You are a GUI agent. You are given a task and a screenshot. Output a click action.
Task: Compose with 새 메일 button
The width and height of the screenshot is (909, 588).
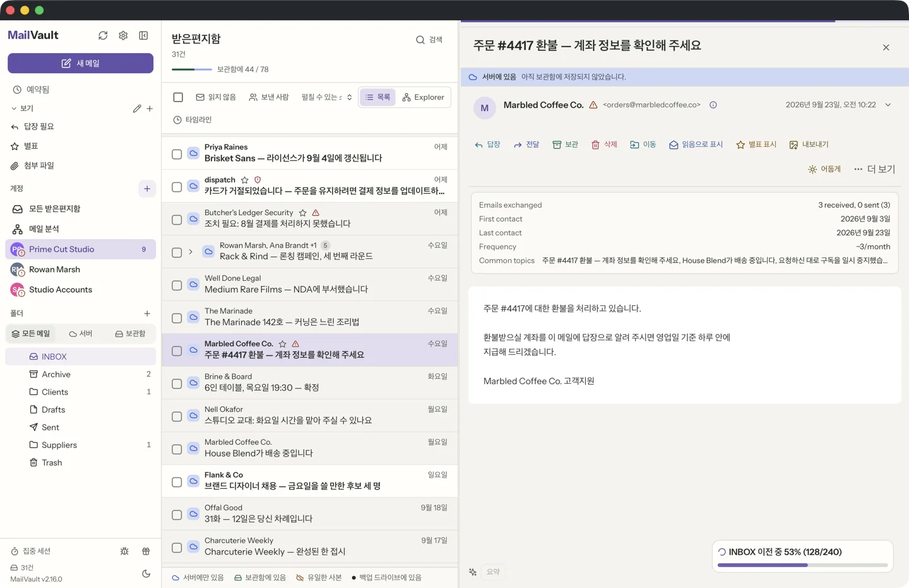[80, 63]
